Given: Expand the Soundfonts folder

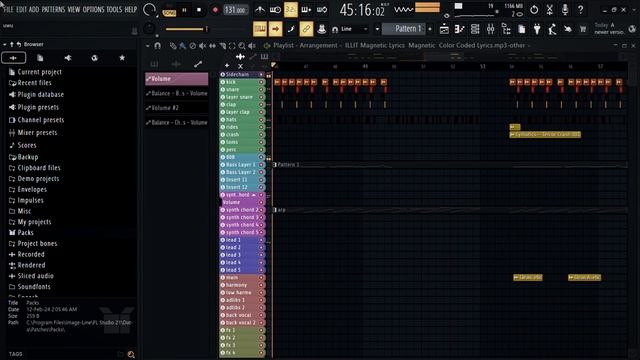Looking at the screenshot, I should pyautogui.click(x=29, y=287).
